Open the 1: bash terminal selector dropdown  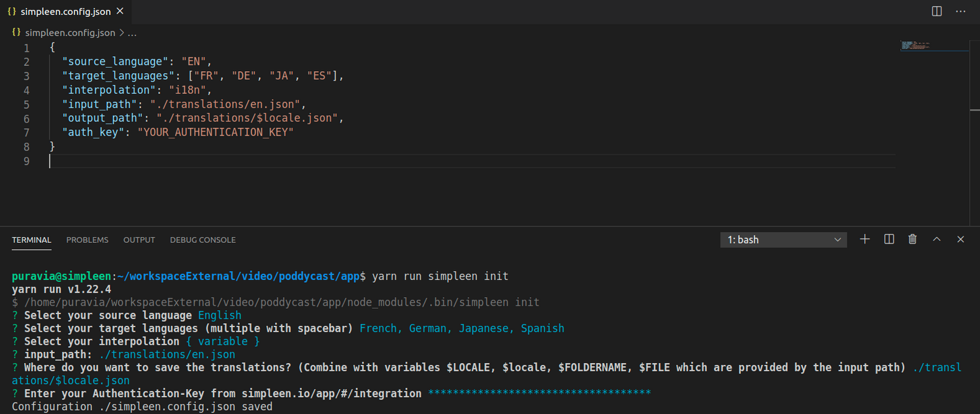[x=783, y=240]
